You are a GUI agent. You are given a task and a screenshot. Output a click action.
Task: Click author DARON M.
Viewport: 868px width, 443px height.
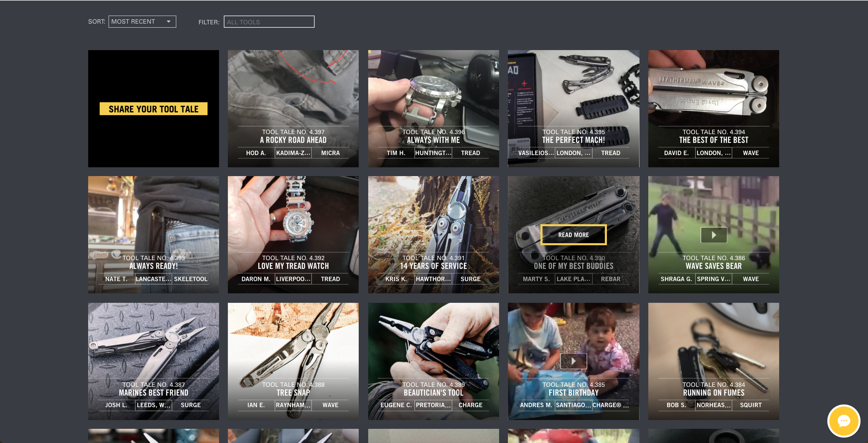pyautogui.click(x=256, y=279)
